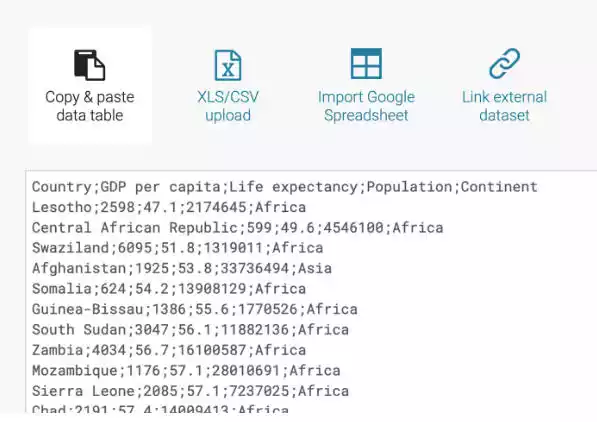Open the 'XLS/CSV upload' text link
This screenshot has height=422, width=597.
coord(228,106)
